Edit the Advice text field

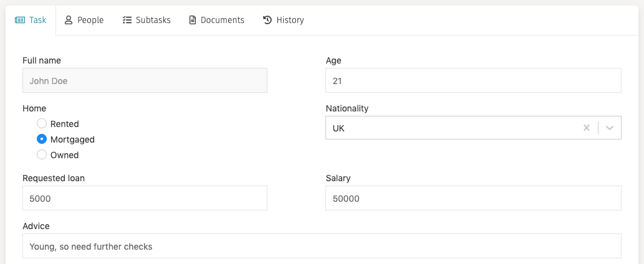pyautogui.click(x=322, y=246)
